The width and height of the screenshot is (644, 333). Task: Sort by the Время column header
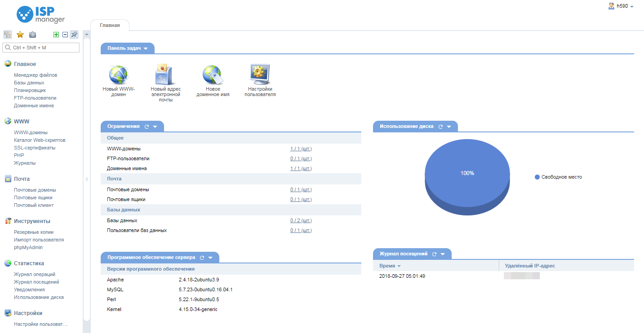click(436, 266)
